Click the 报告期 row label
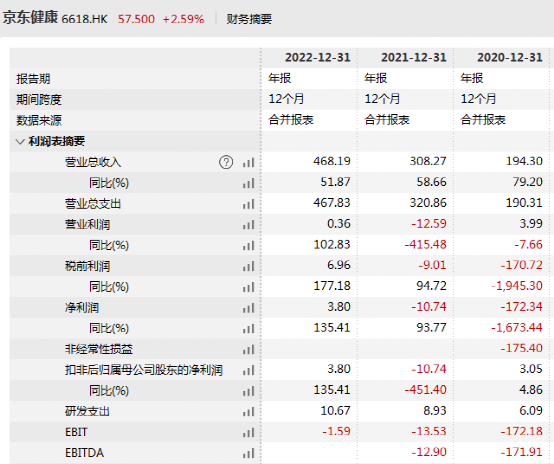554x464 pixels. point(33,79)
